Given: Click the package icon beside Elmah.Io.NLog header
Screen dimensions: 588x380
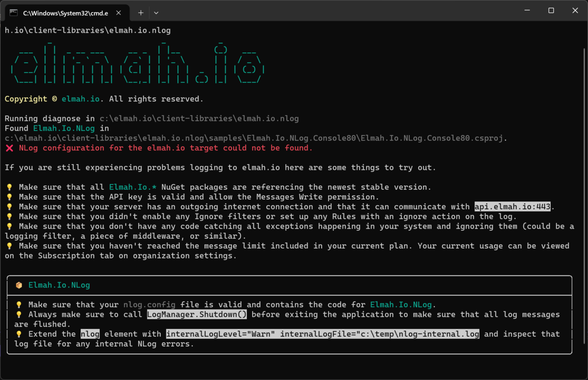Looking at the screenshot, I should (x=19, y=285).
